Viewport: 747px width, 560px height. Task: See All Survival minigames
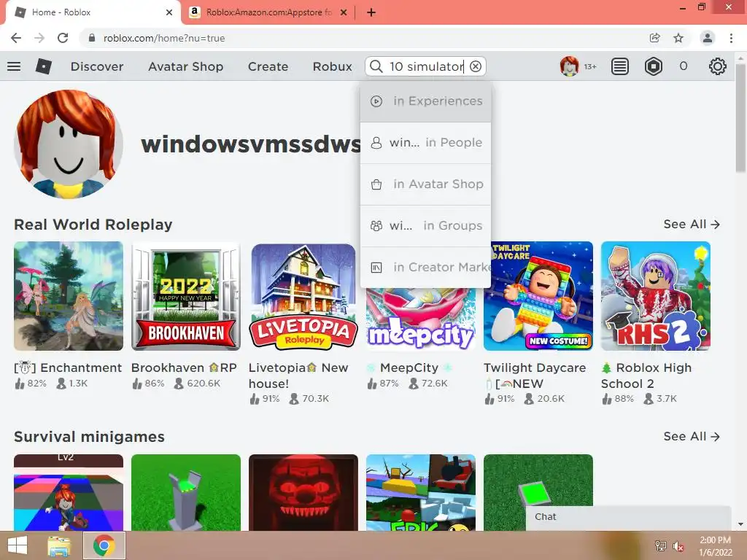click(692, 436)
